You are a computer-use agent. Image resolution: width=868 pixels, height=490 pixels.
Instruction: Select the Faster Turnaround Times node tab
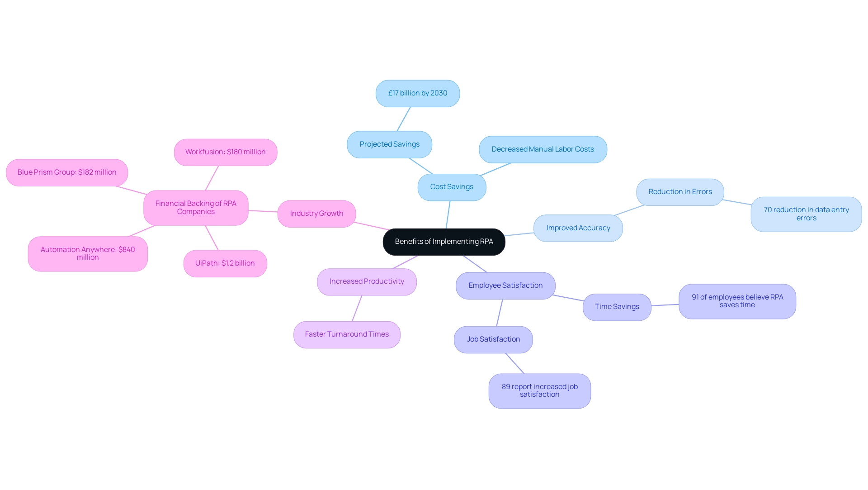click(346, 333)
